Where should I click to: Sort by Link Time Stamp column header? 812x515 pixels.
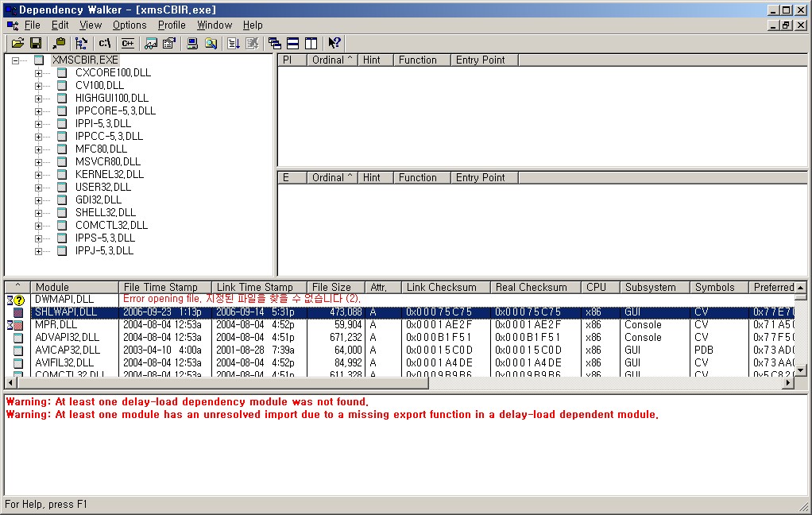[x=260, y=287]
